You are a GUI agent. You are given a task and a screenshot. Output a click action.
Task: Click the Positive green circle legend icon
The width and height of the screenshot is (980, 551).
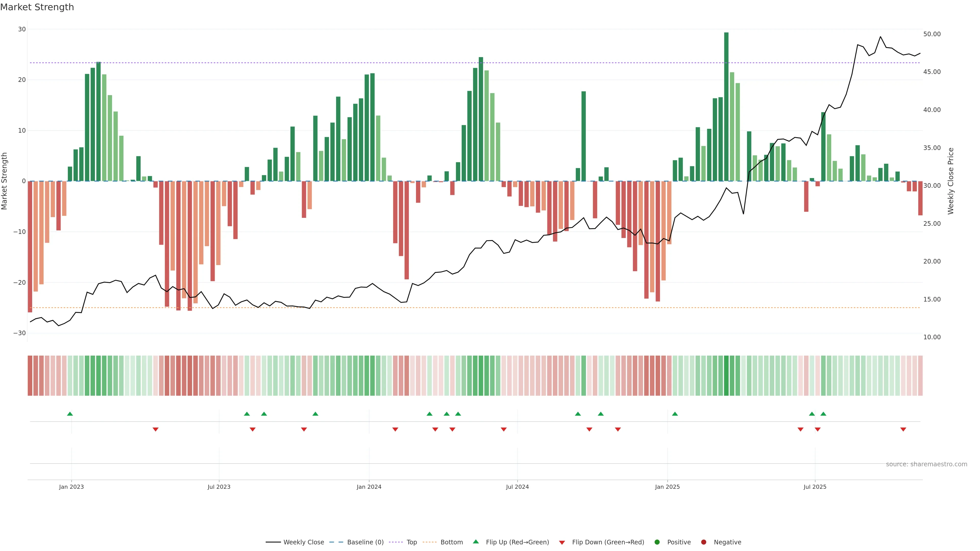pos(657,542)
